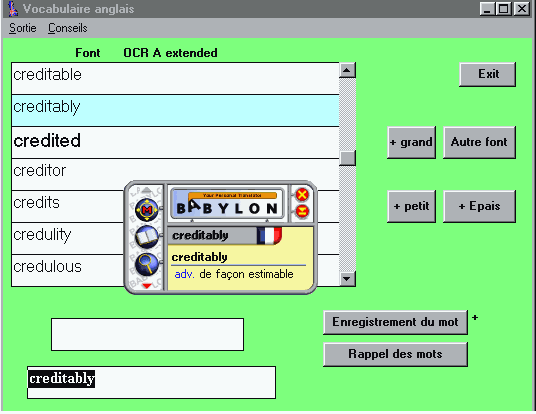Click the Autre font button

(x=479, y=142)
